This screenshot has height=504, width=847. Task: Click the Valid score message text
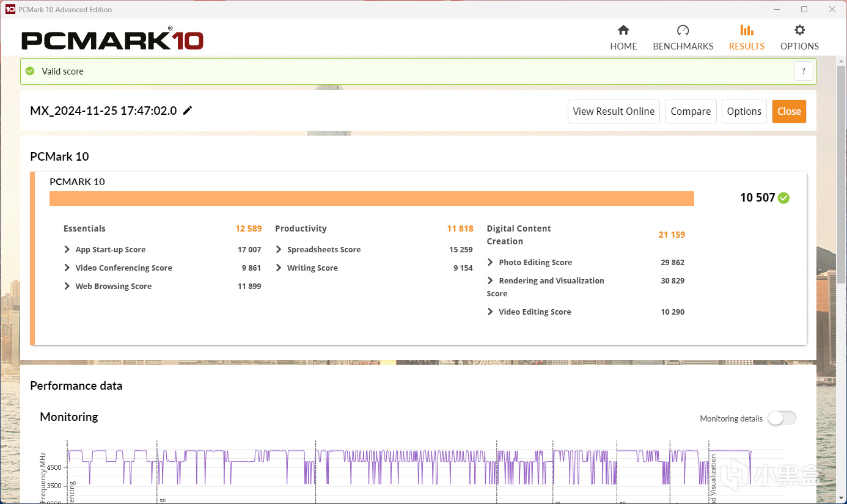click(62, 71)
